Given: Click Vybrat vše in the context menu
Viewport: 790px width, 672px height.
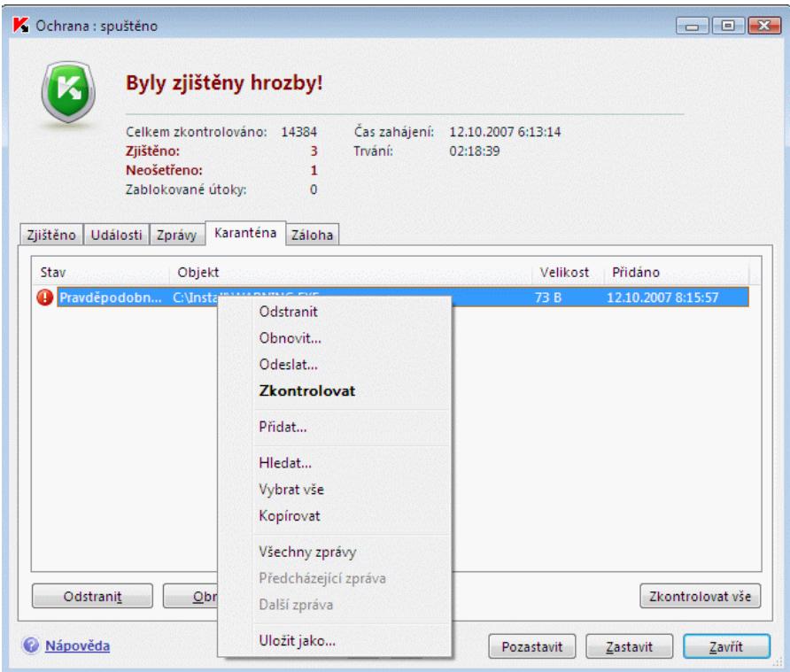Looking at the screenshot, I should click(x=291, y=489).
